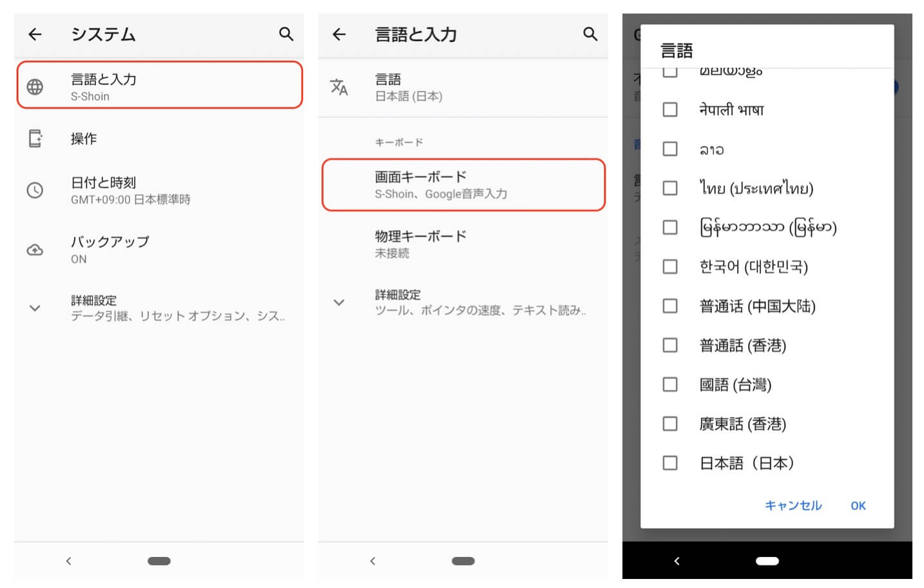
Task: Tap the translate icon beside 言語 日本語
Action: tap(339, 86)
